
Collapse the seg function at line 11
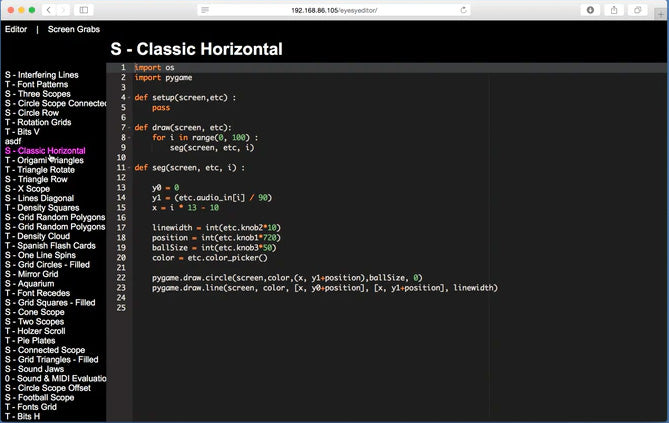tap(130, 168)
